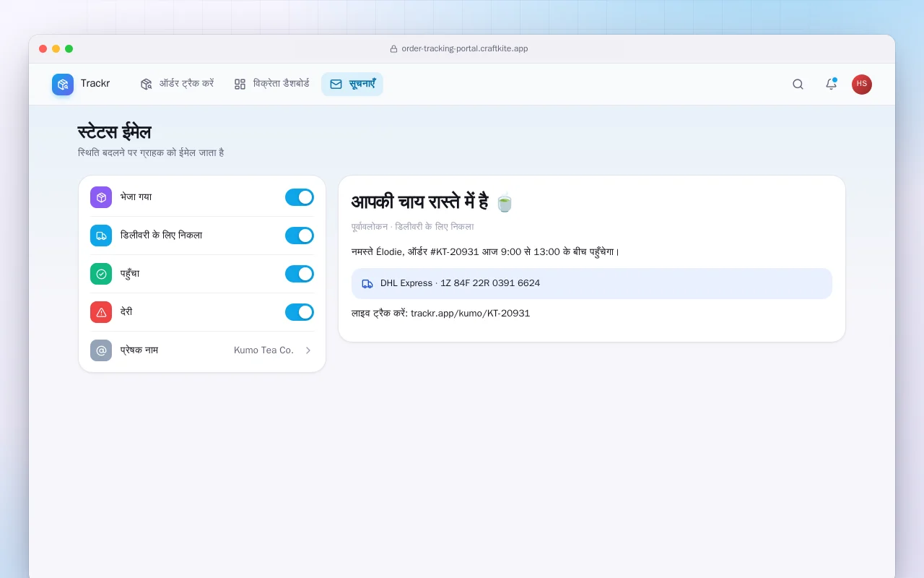The height and width of the screenshot is (578, 924).
Task: Click the देरी row label
Action: tap(126, 312)
